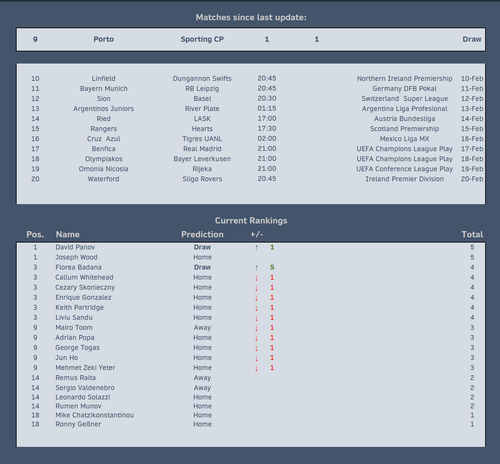The width and height of the screenshot is (500, 464).
Task: Select Sporting CP in the result row
Action: point(202,39)
